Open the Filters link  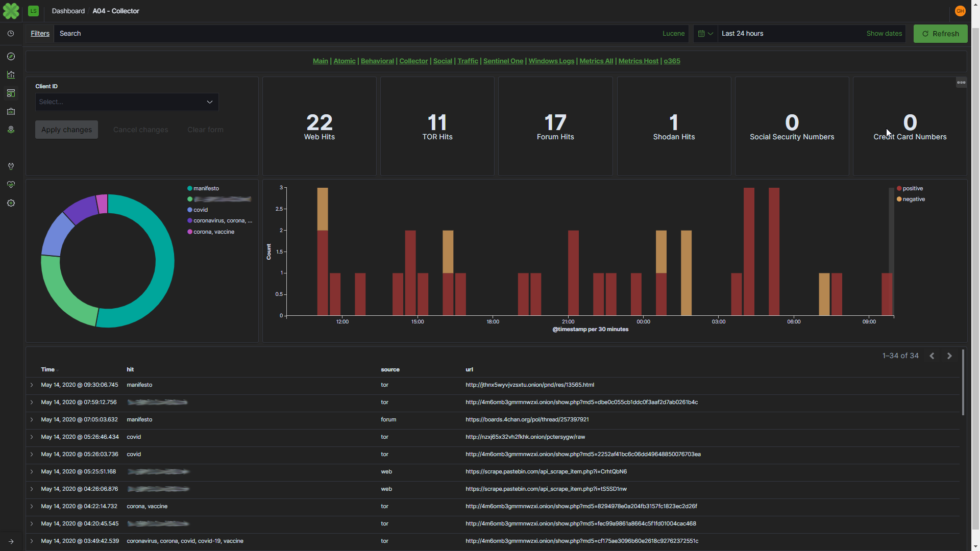pos(40,34)
